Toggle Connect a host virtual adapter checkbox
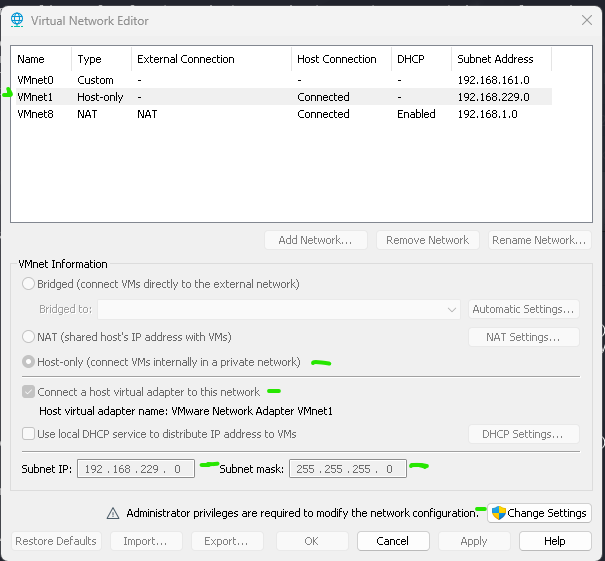The image size is (605, 561). 29,392
